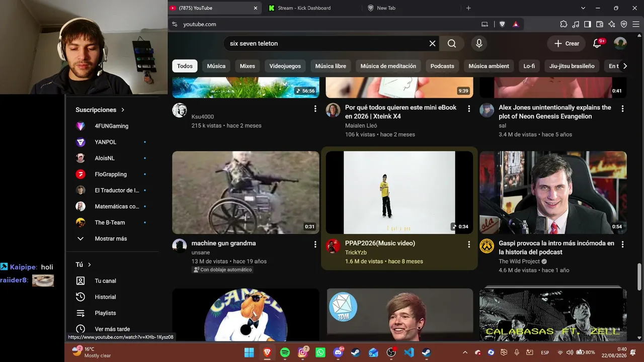Open the Leo AI sparkle icon
The height and width of the screenshot is (362, 644).
point(612,24)
